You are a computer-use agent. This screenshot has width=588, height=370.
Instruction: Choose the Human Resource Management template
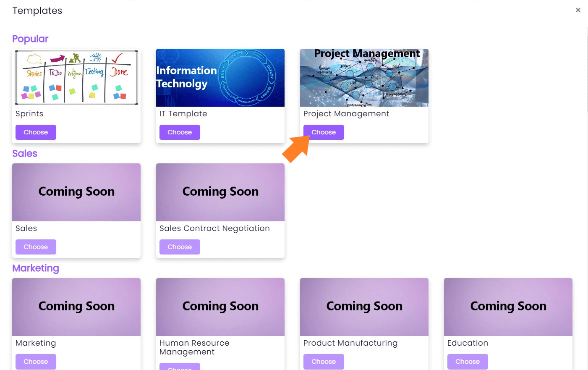click(x=180, y=367)
